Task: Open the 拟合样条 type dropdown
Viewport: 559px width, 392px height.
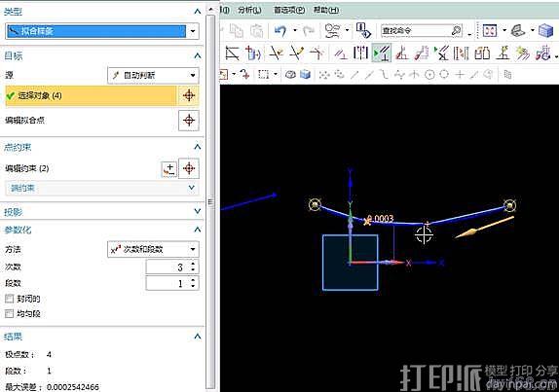Action: (x=193, y=31)
